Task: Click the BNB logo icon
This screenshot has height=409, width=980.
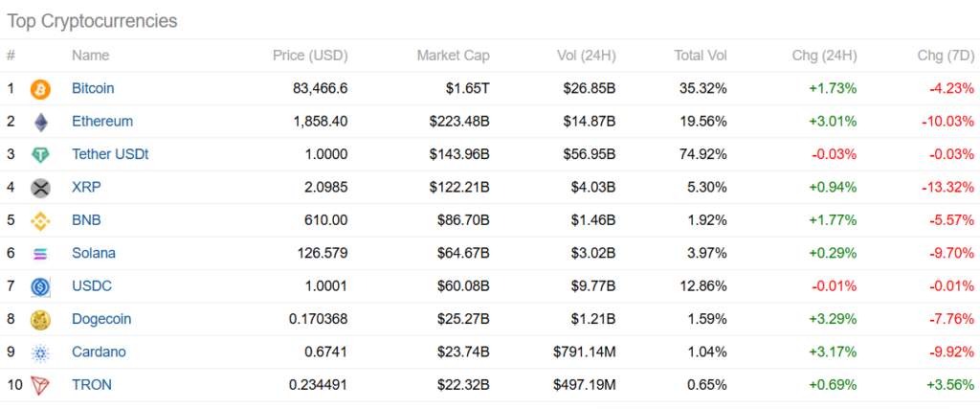Action: [40, 220]
